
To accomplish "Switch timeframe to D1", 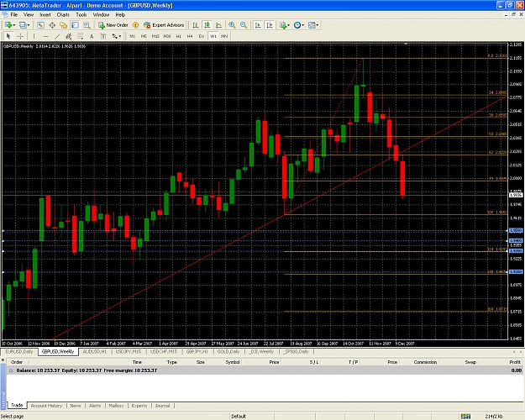I will [x=202, y=36].
